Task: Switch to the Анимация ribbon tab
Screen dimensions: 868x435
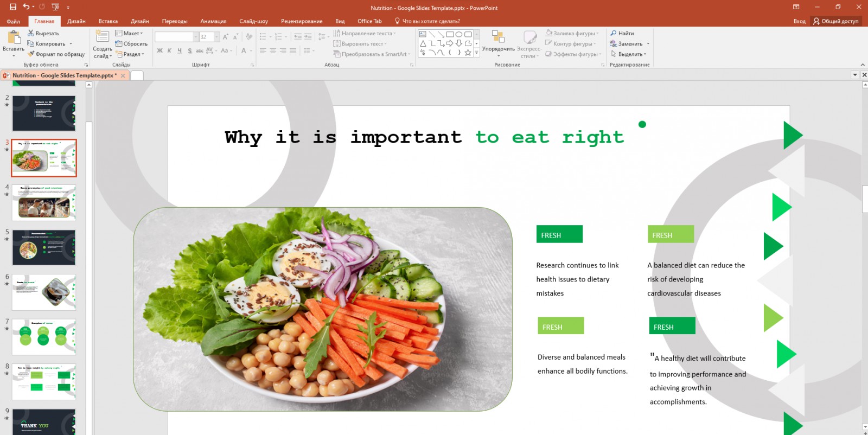Action: [x=213, y=21]
